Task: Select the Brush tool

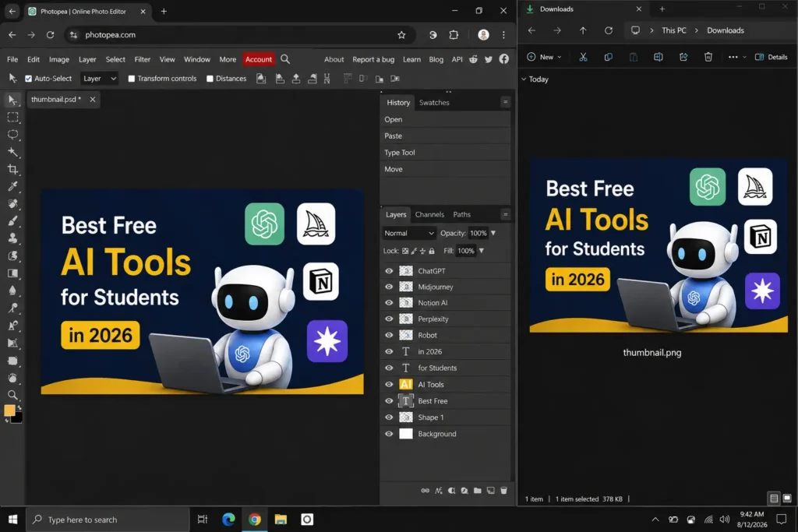Action: (12, 220)
